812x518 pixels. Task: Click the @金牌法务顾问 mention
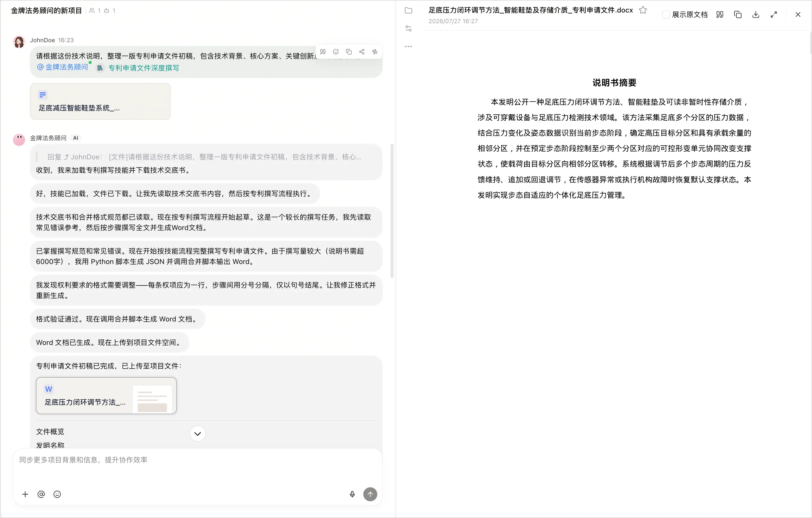[63, 67]
